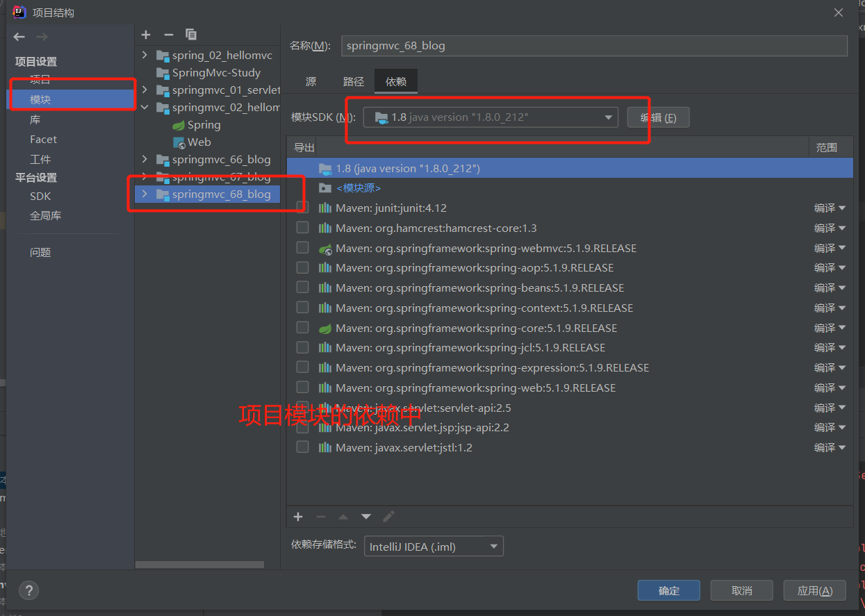
Task: Open the 全局库 (Global Libraries) page
Action: [45, 216]
